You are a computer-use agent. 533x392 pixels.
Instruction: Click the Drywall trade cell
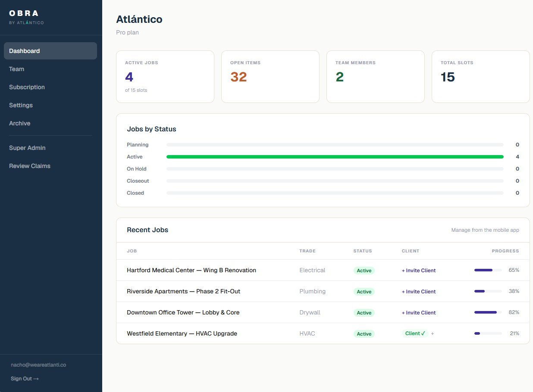coord(310,312)
